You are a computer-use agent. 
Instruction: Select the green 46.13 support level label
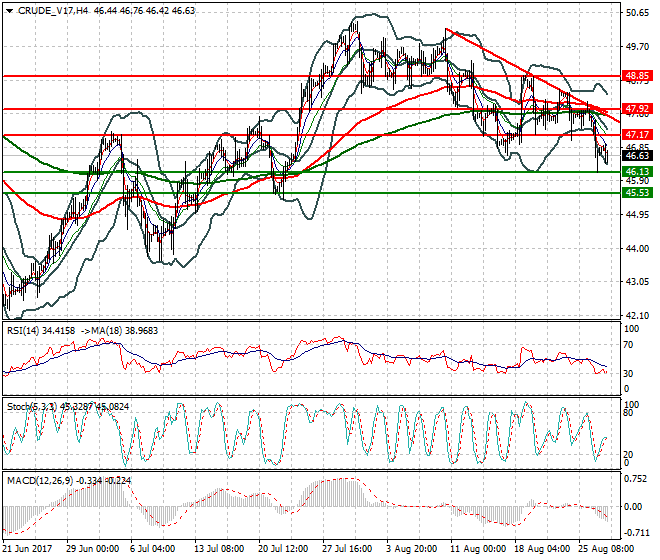pos(637,172)
